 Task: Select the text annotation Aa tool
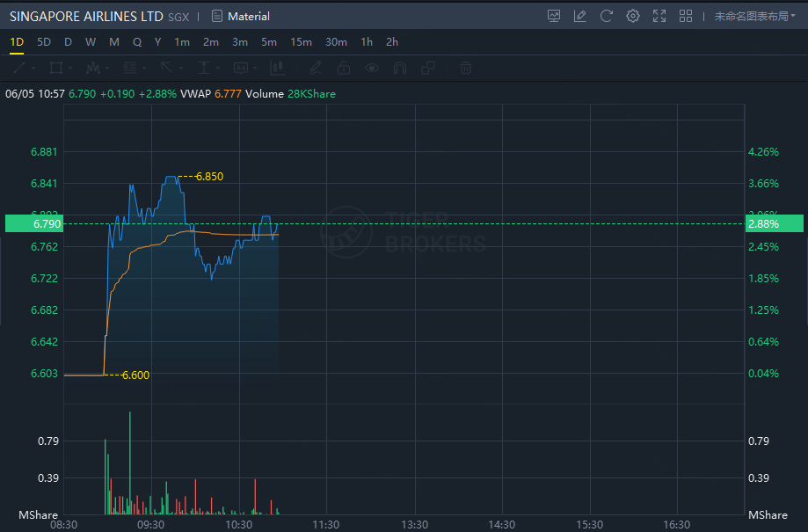coord(241,68)
